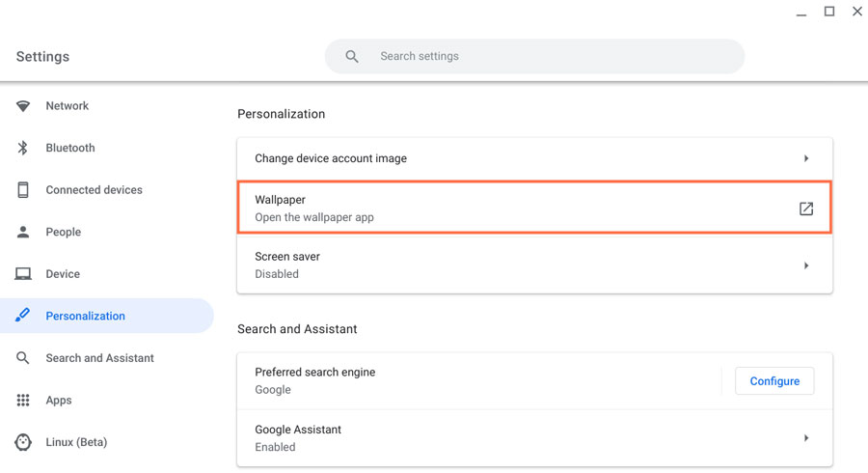Click the Search and Assistant magnifier icon
The width and height of the screenshot is (868, 473).
[x=23, y=358]
